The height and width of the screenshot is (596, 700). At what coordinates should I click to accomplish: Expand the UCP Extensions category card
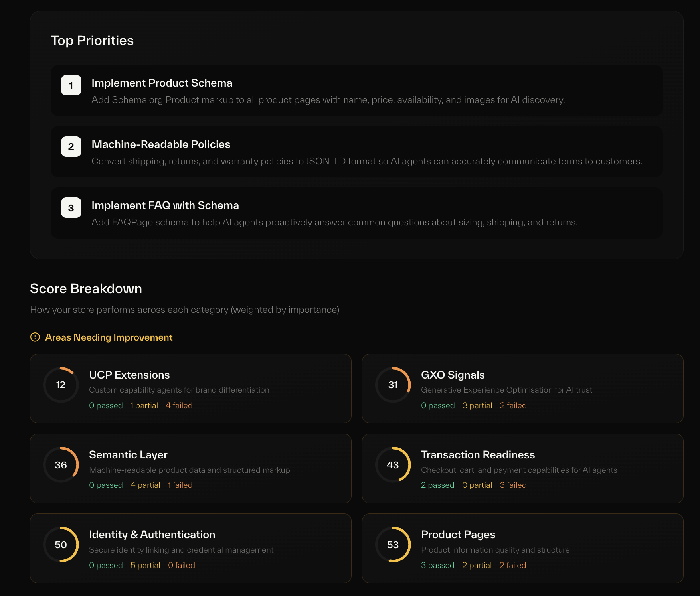point(190,388)
